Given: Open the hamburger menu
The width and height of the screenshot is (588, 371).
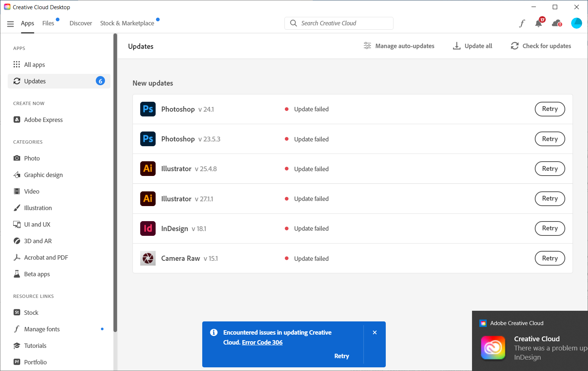Looking at the screenshot, I should [x=10, y=23].
